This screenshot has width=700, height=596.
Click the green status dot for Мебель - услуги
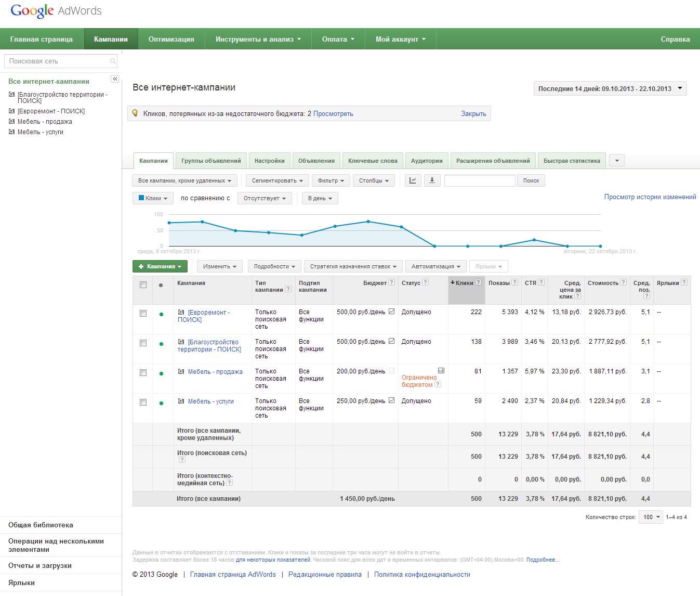pos(161,403)
